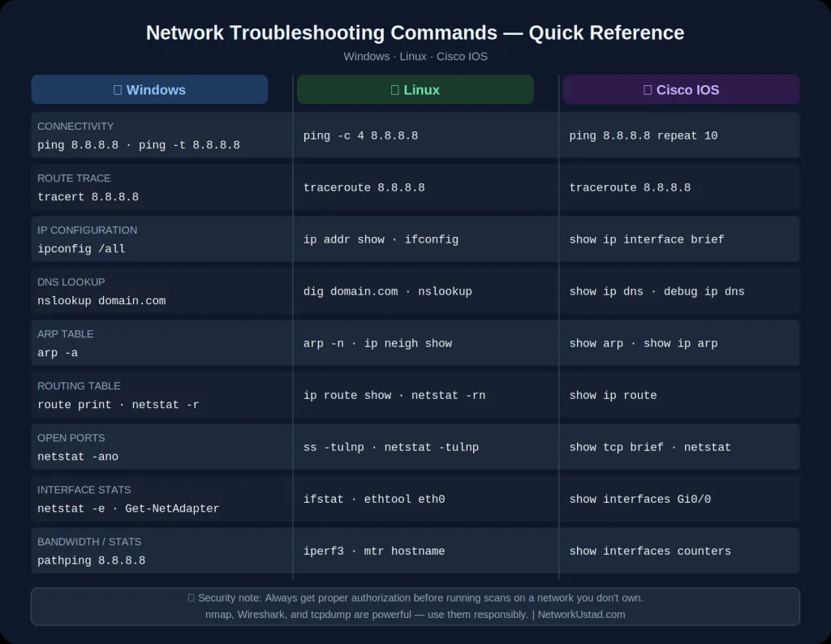Select 'ifstat · ethtool eth0' text
This screenshot has height=644, width=831.
pyautogui.click(x=374, y=499)
